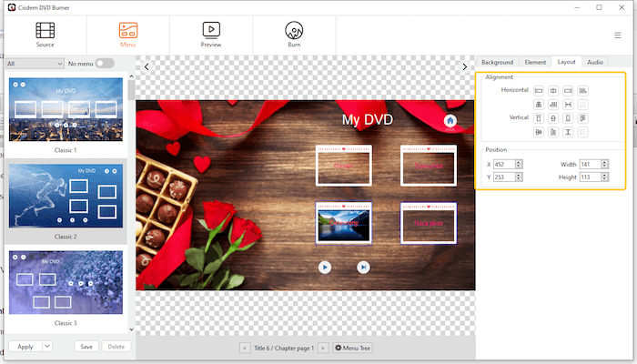Select vertical align top icon
The width and height of the screenshot is (637, 364).
pyautogui.click(x=539, y=118)
